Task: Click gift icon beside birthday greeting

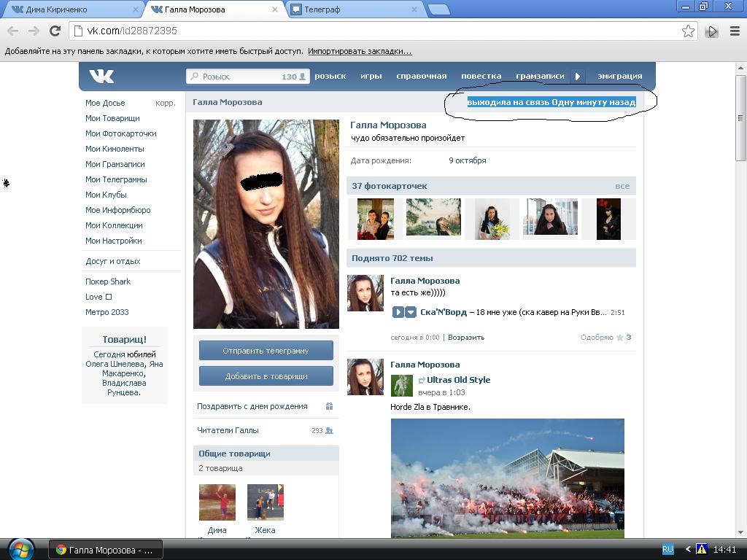Action: 329,406
